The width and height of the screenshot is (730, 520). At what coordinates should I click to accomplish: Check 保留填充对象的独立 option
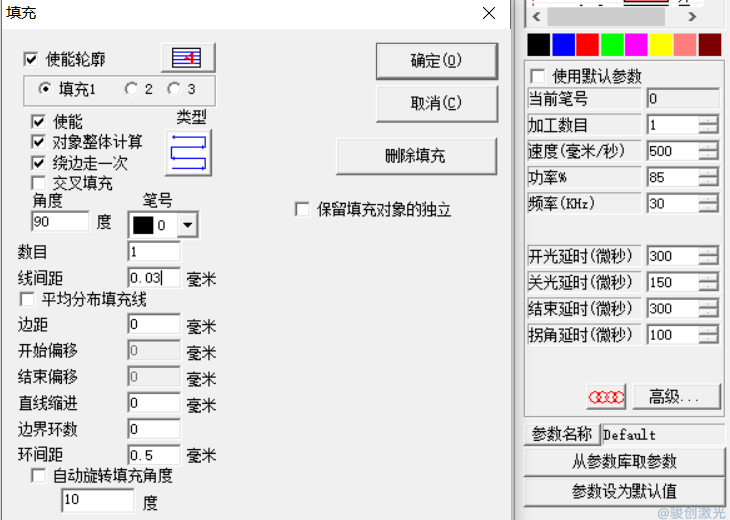[x=303, y=209]
